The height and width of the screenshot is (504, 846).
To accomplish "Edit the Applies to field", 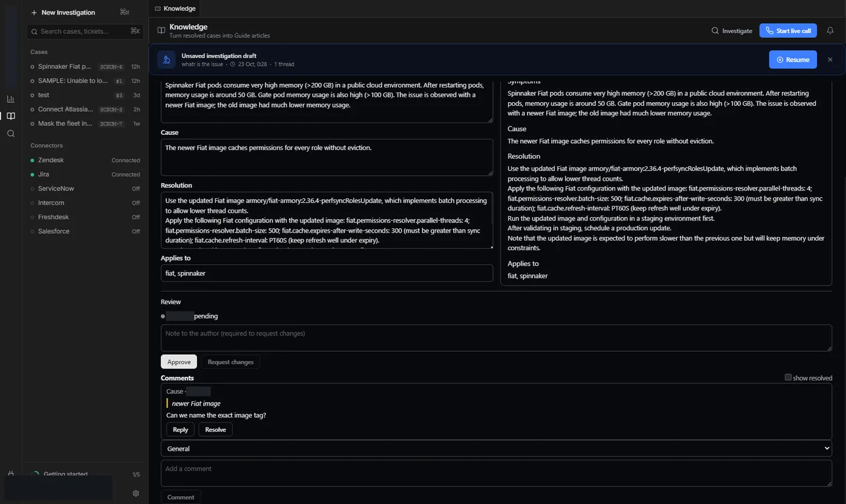I will [327, 273].
